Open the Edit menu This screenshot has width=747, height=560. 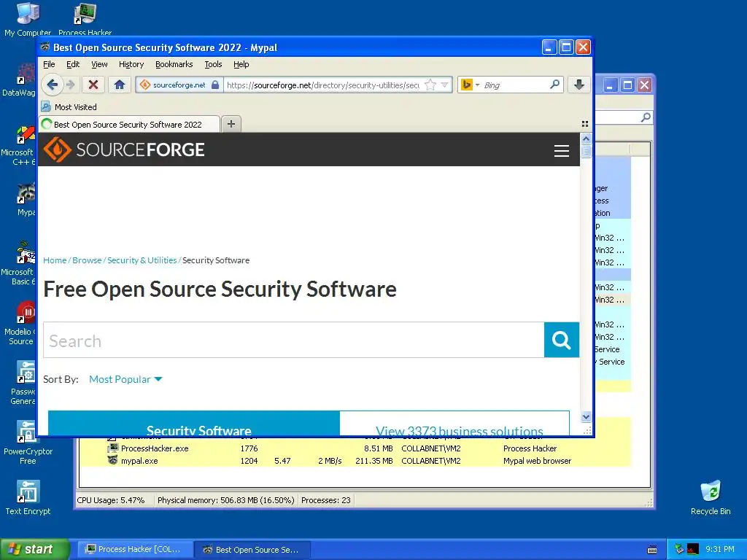tap(73, 64)
